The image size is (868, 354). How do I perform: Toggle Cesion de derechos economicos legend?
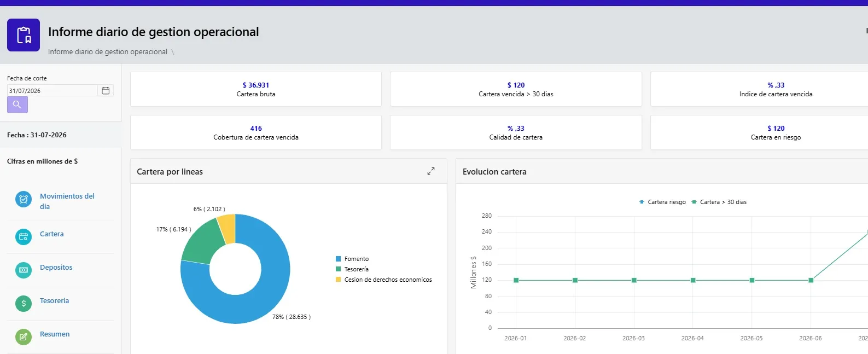[384, 280]
